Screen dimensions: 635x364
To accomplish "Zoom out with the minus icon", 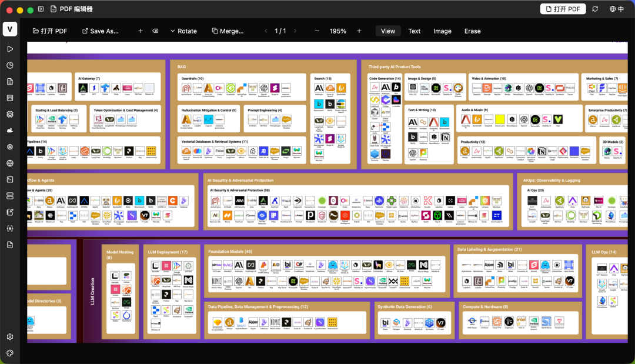I will [317, 31].
